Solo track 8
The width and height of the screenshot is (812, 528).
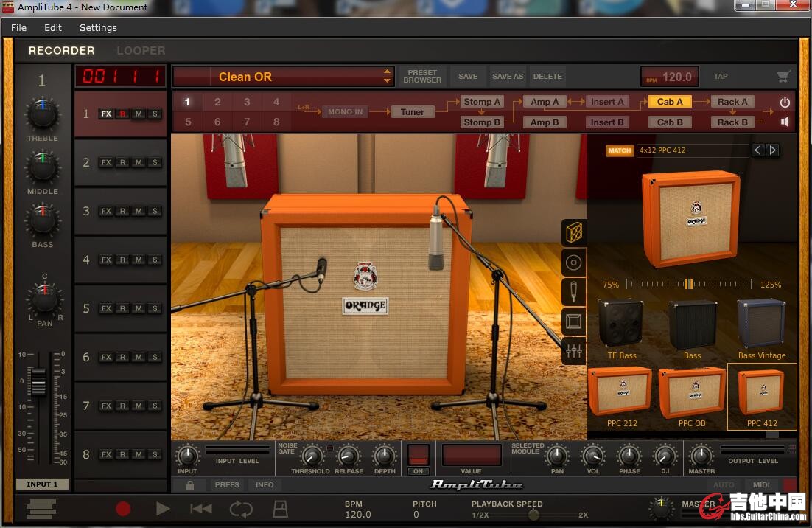pos(155,455)
